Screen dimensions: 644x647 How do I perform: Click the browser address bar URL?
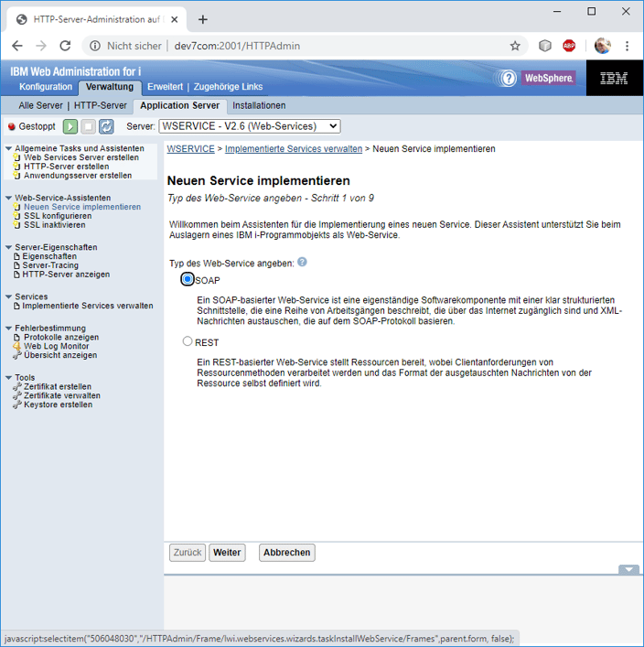(237, 46)
